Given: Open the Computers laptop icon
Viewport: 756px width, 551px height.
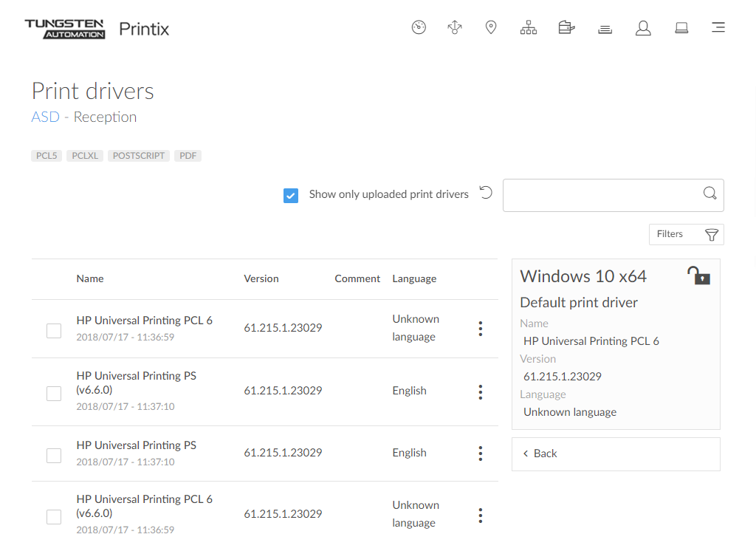Looking at the screenshot, I should 681,28.
